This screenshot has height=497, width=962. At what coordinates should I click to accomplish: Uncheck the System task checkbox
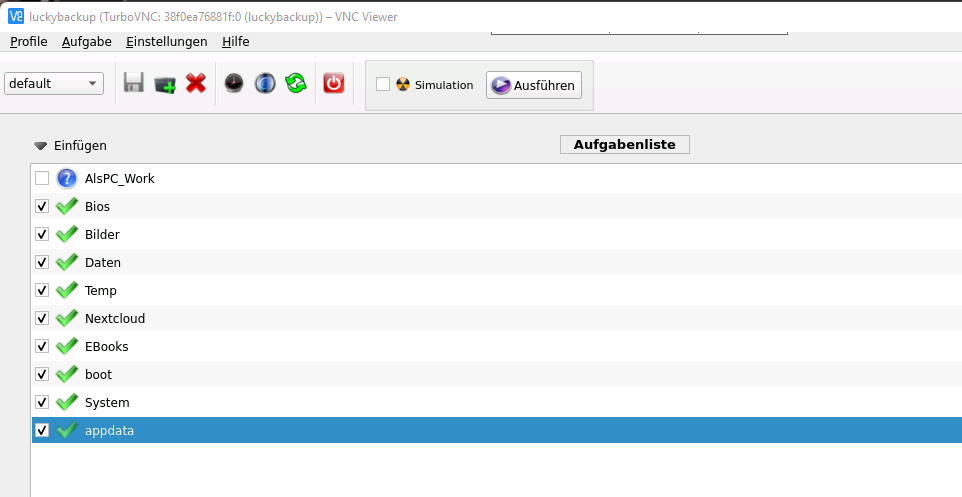coord(42,403)
